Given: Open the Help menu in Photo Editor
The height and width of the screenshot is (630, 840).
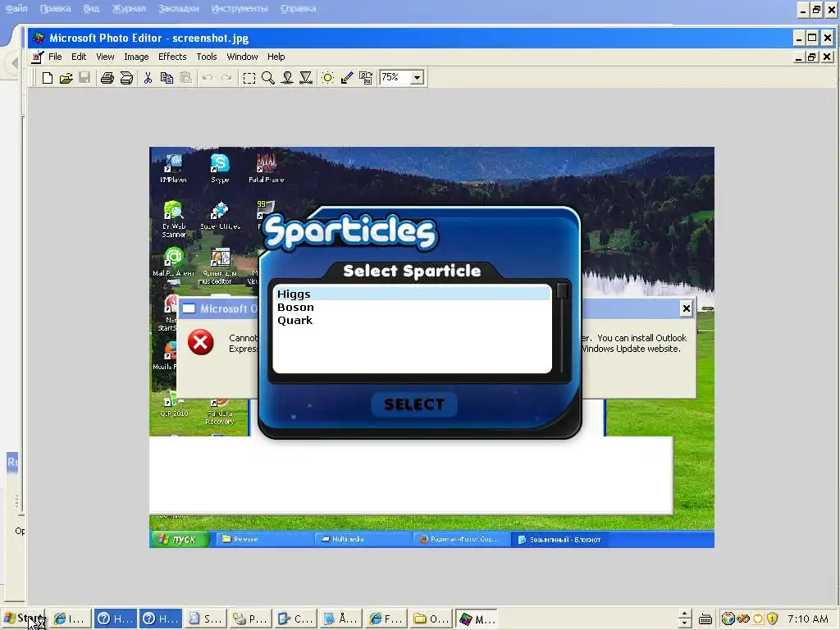Looking at the screenshot, I should click(x=276, y=57).
